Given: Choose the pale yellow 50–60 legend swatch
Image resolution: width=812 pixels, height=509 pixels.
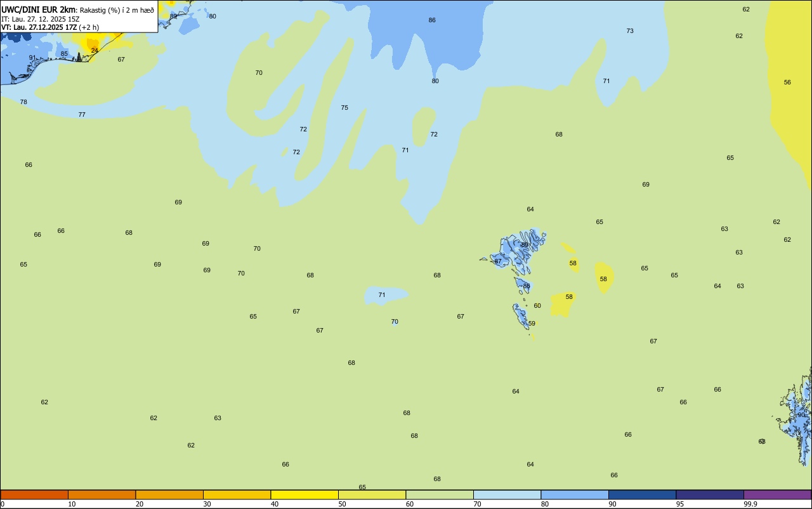Looking at the screenshot, I should point(372,494).
